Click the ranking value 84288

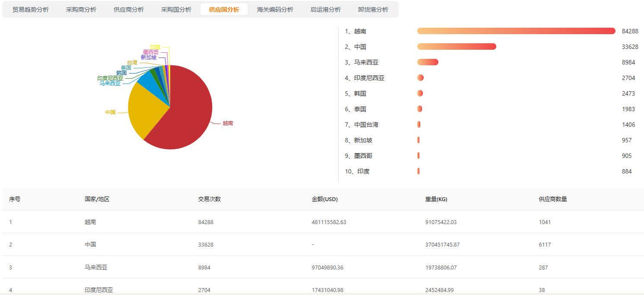(x=630, y=31)
